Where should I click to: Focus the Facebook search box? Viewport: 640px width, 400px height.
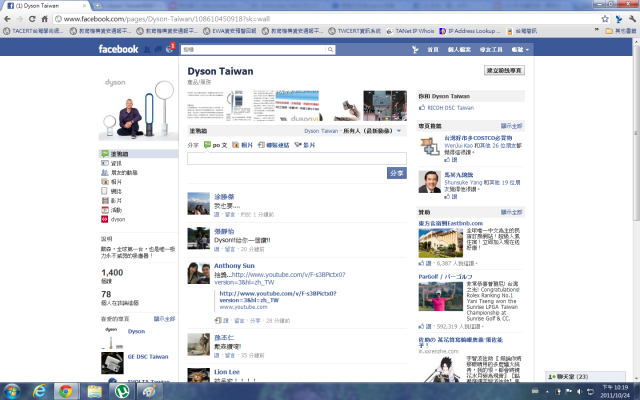point(253,49)
